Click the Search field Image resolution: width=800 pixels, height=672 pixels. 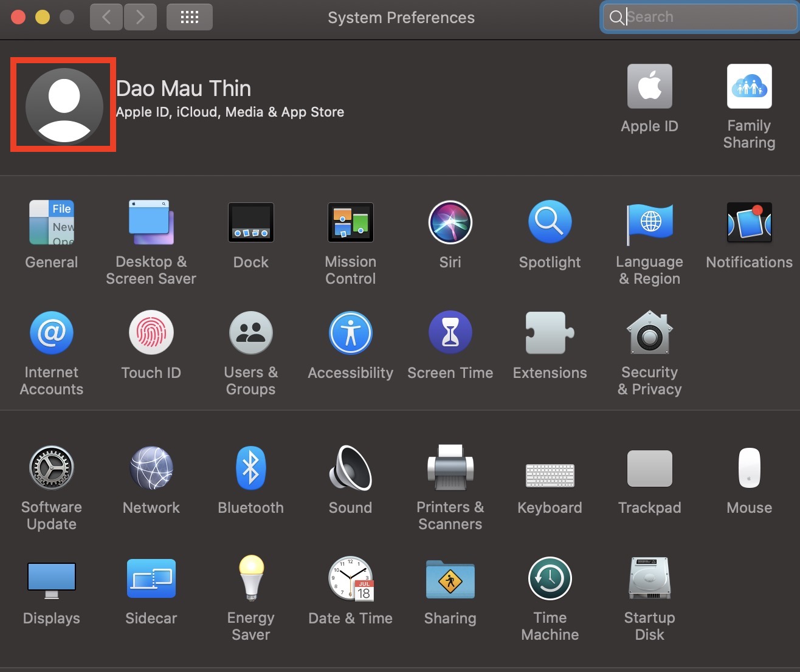point(700,16)
